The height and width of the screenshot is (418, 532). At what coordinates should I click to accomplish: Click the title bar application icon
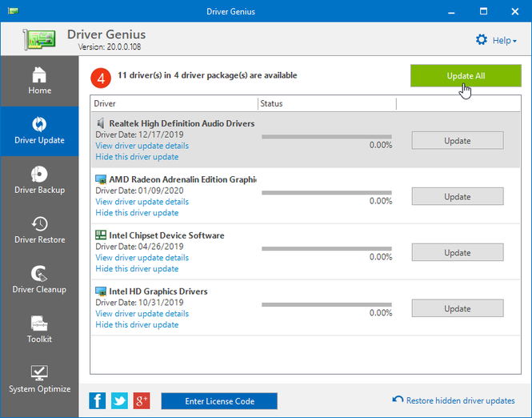[x=13, y=11]
